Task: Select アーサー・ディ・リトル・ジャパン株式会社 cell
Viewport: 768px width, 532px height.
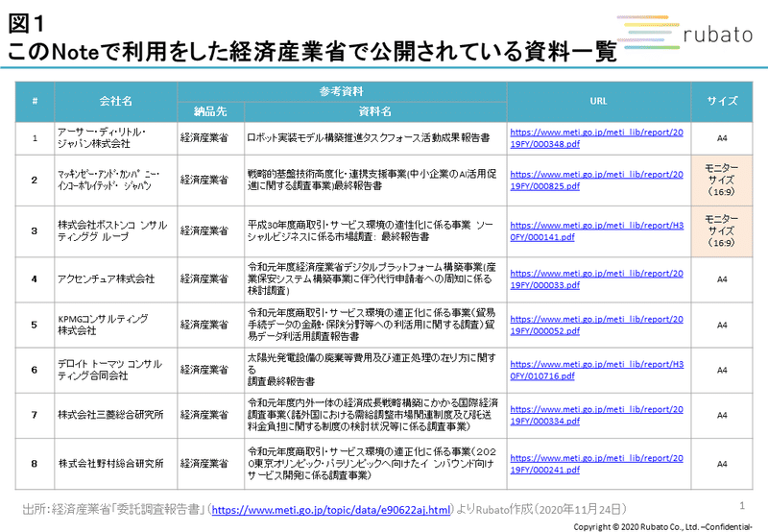Action: point(115,138)
